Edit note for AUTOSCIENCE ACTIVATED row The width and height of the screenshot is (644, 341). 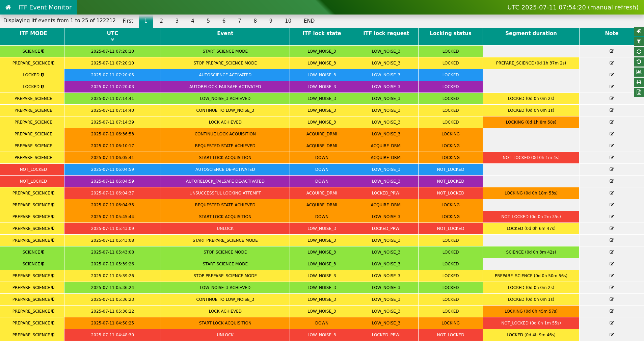[x=612, y=75]
